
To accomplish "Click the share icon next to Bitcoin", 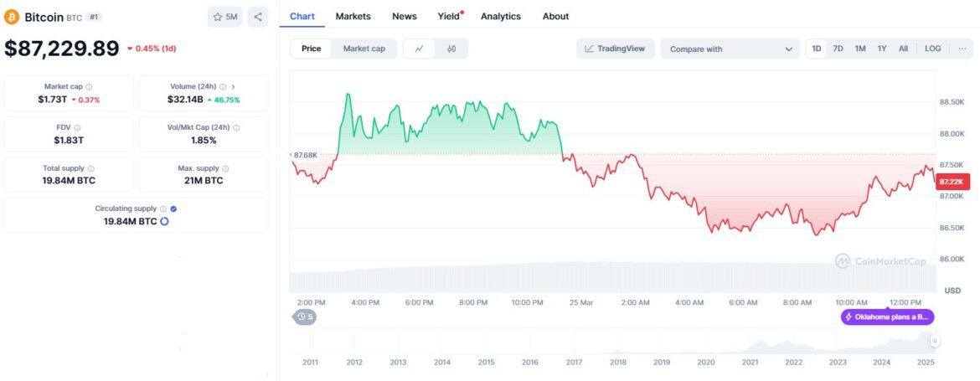I will click(258, 17).
